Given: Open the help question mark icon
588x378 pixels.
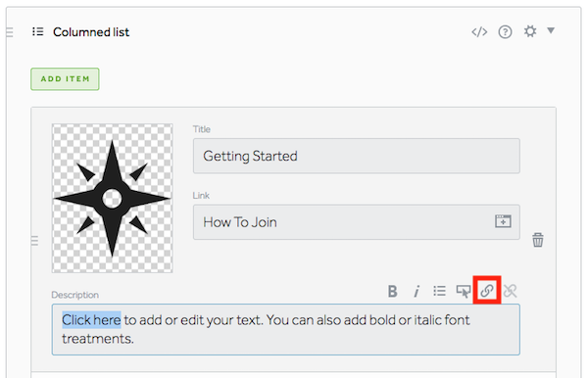Looking at the screenshot, I should pos(505,32).
